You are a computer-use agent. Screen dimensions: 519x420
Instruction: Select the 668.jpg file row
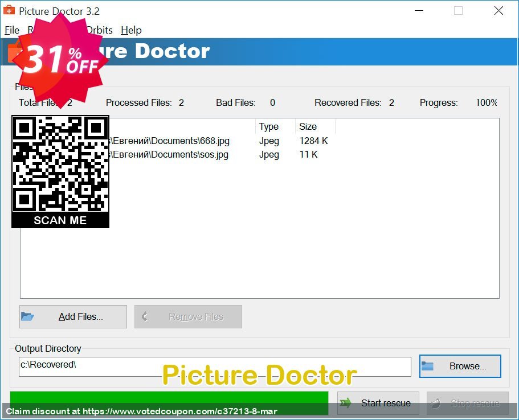[260, 141]
